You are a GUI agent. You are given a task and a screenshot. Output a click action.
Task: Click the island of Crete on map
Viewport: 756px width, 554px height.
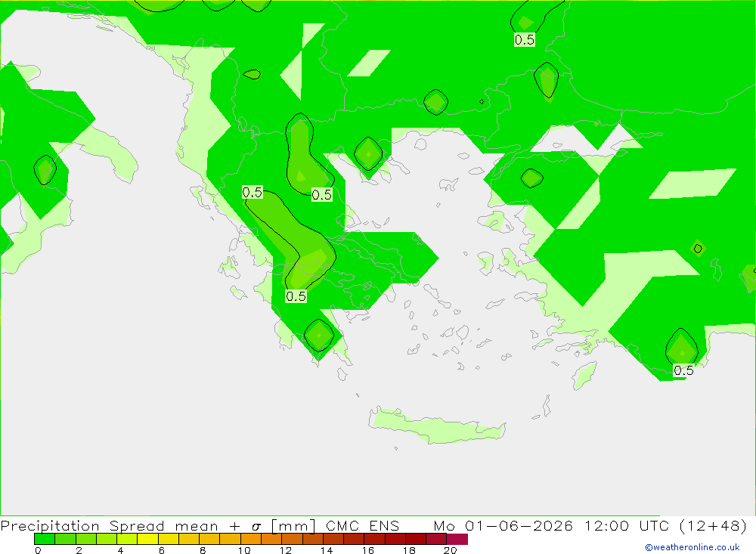point(436,426)
